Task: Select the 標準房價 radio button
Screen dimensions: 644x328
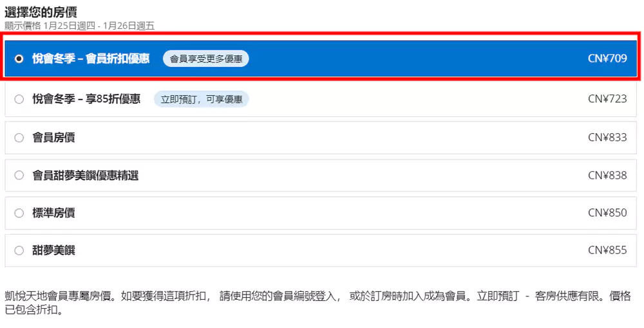Action: pos(19,214)
